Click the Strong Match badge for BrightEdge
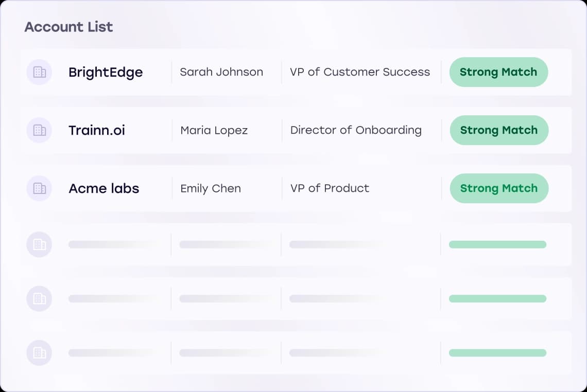Viewport: 587px width, 392px height. click(x=498, y=72)
